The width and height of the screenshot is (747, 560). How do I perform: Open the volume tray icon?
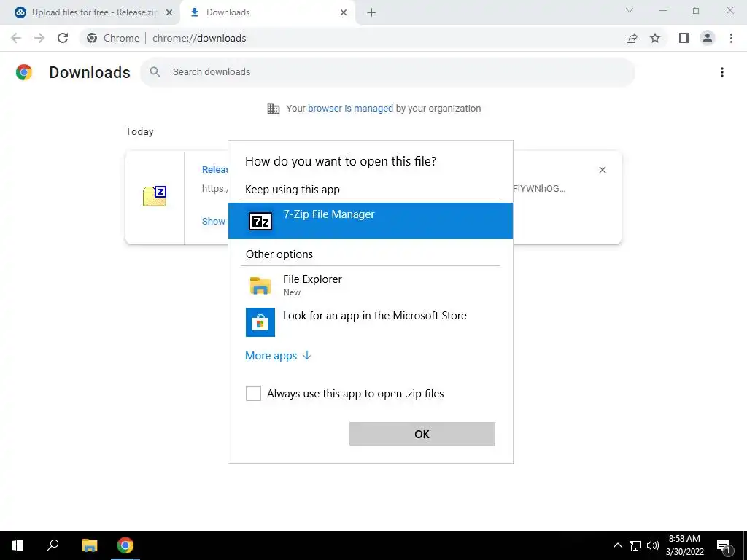coord(653,545)
